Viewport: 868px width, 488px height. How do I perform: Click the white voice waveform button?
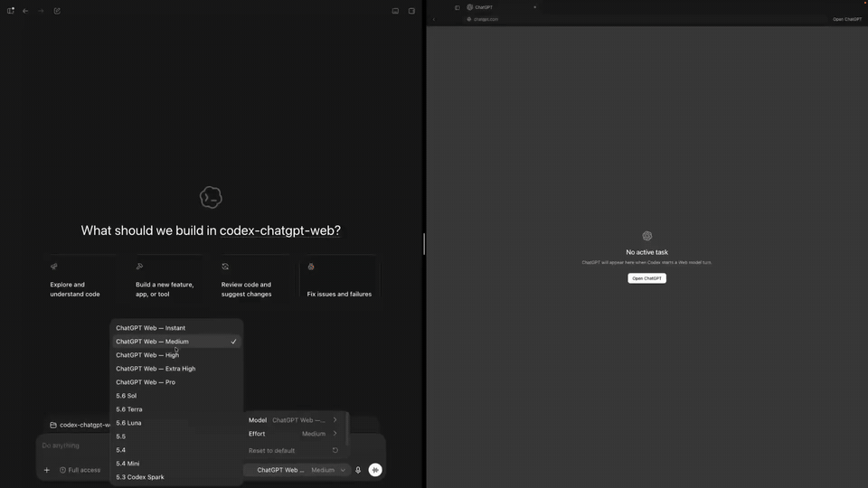point(375,470)
